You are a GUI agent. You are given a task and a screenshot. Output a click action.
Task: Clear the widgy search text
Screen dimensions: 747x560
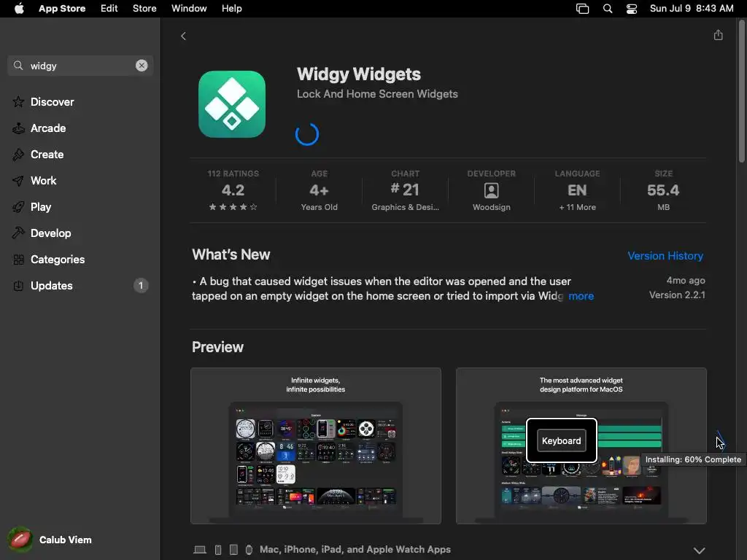click(142, 66)
